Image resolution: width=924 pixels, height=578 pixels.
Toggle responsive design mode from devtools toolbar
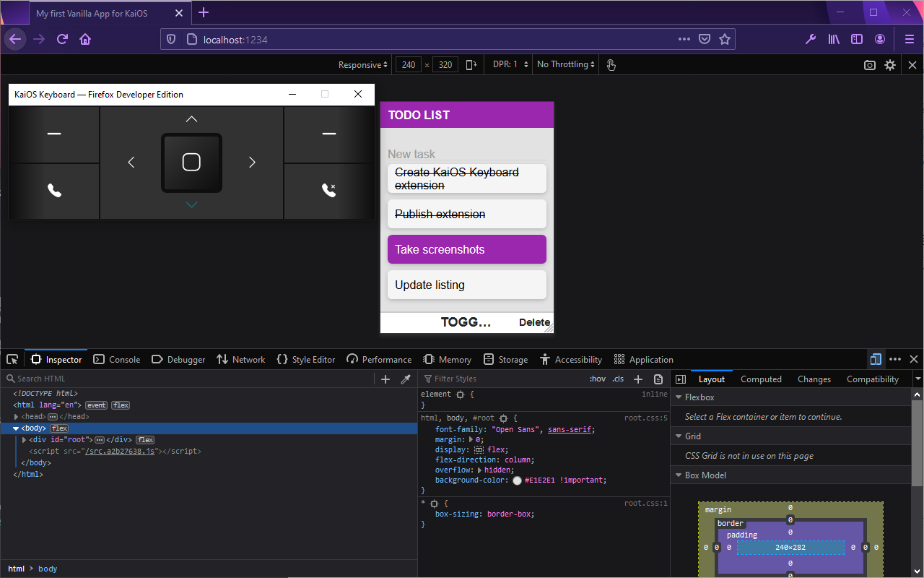876,359
